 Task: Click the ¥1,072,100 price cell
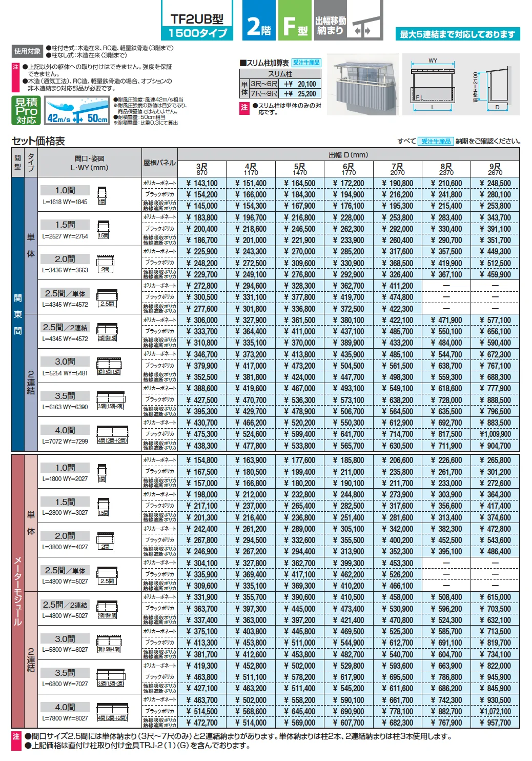tap(495, 711)
